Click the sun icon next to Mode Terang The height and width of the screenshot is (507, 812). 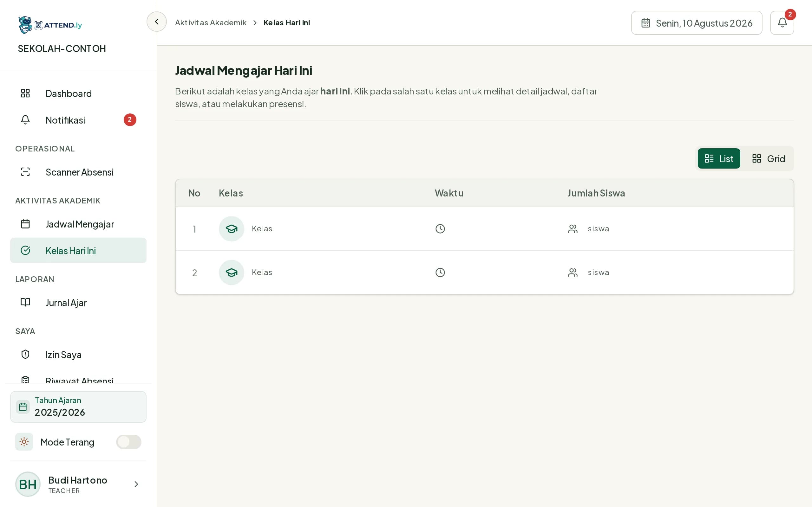tap(24, 442)
